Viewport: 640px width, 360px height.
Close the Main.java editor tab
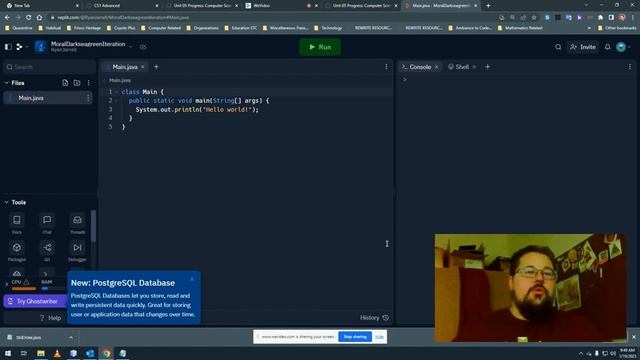tap(143, 67)
